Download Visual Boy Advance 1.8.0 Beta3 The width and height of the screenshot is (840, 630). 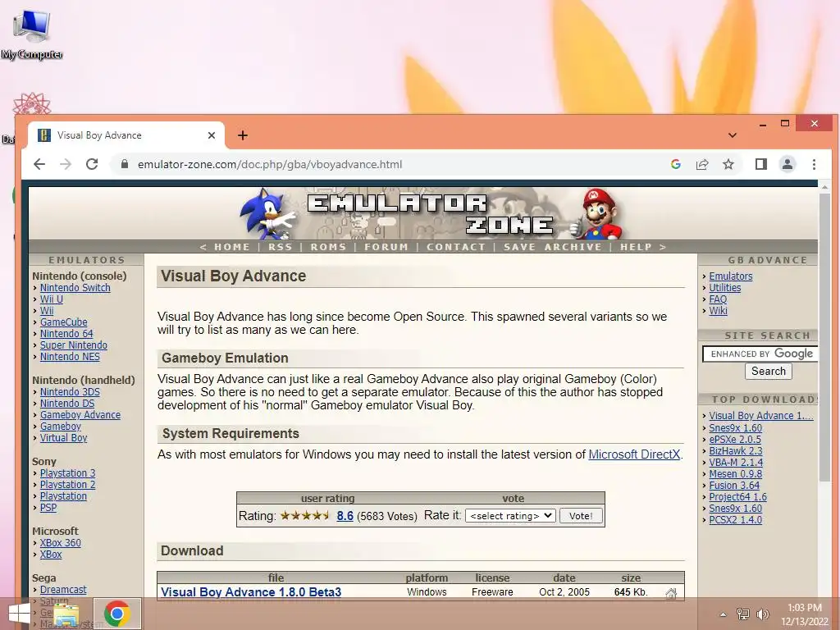[251, 592]
